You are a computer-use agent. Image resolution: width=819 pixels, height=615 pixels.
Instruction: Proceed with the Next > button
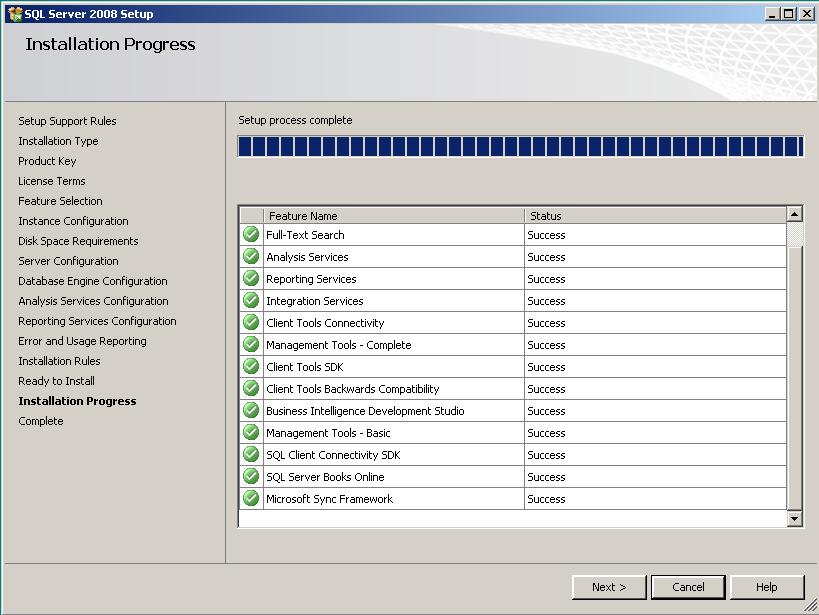point(609,587)
